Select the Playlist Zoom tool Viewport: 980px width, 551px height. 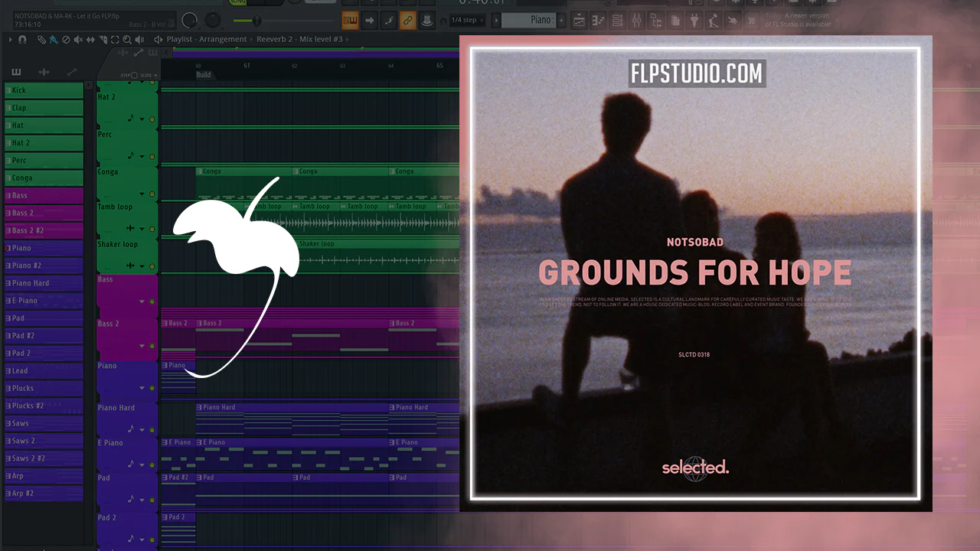(126, 39)
